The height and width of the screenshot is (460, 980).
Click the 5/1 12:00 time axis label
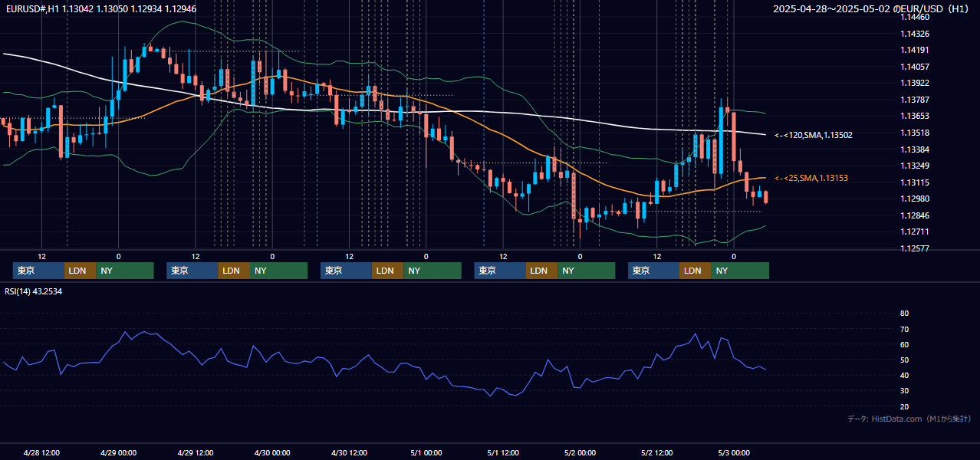[503, 452]
